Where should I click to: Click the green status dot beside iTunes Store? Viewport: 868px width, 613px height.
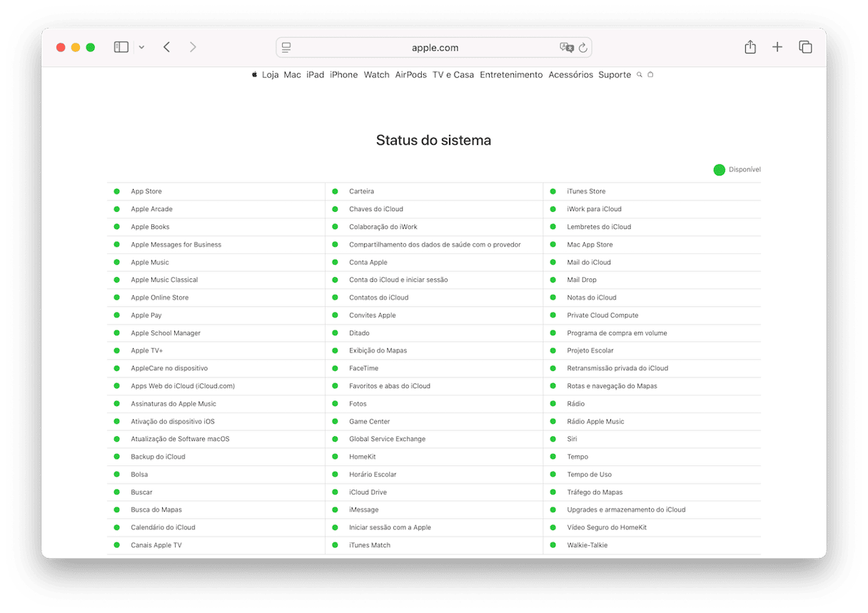click(x=552, y=191)
